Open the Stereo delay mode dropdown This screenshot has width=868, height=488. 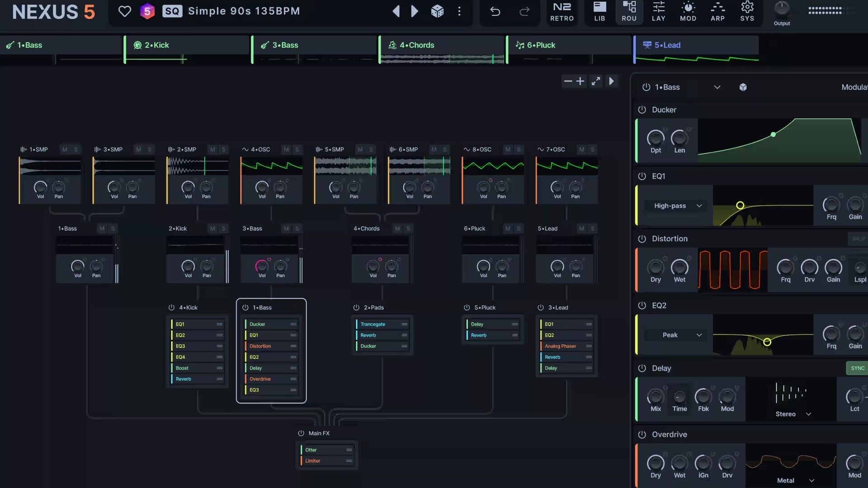(x=793, y=414)
